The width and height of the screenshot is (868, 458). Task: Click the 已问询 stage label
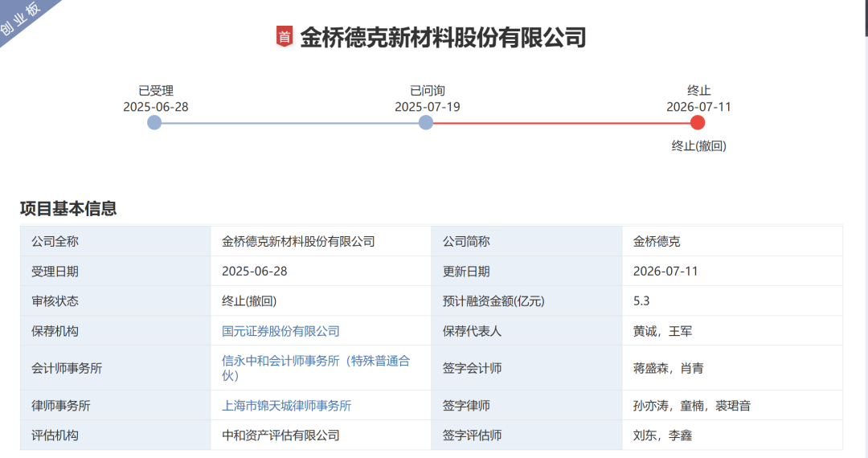[428, 91]
